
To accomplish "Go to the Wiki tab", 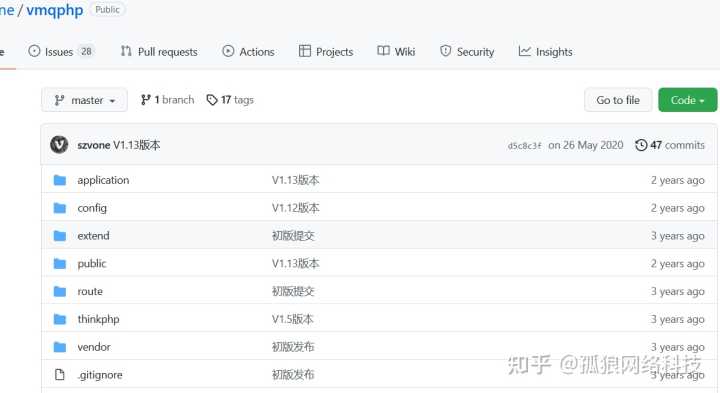I will click(396, 51).
